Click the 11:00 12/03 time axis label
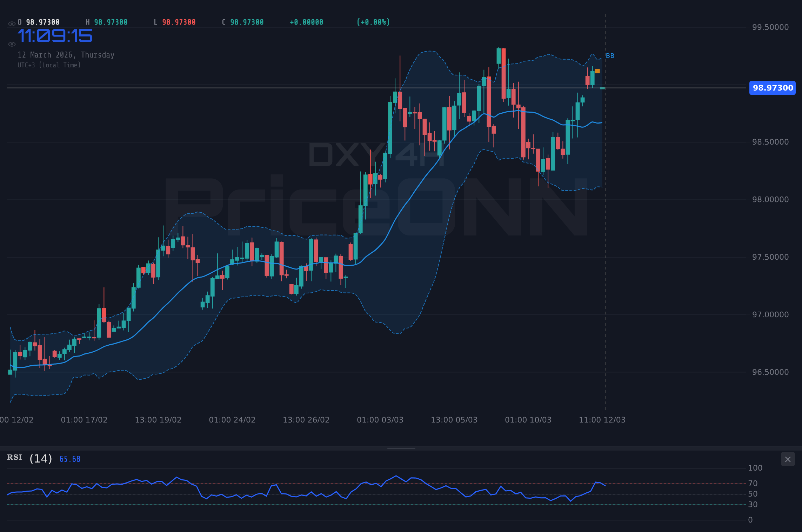The width and height of the screenshot is (802, 532). pos(602,420)
